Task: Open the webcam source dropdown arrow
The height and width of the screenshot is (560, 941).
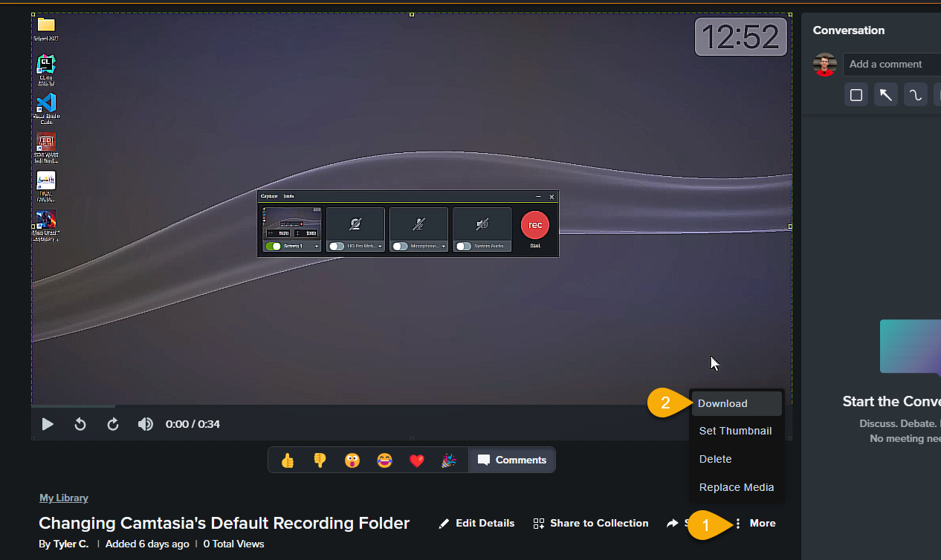Action: (381, 246)
